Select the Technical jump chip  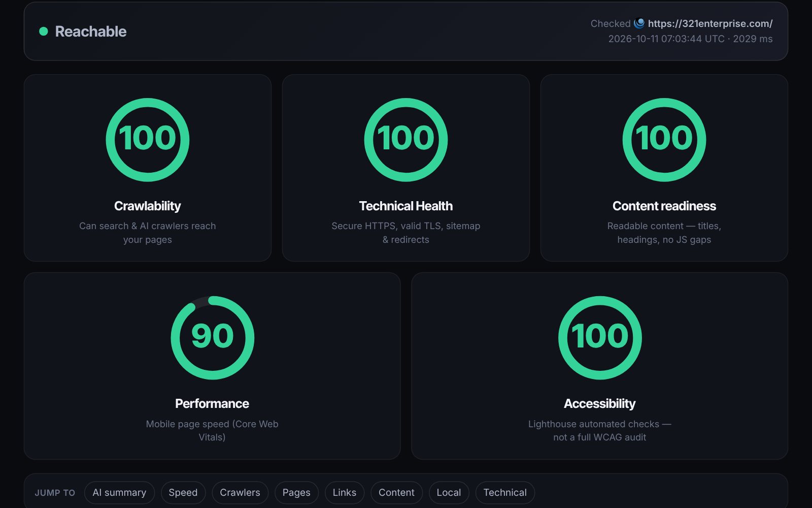[505, 493]
